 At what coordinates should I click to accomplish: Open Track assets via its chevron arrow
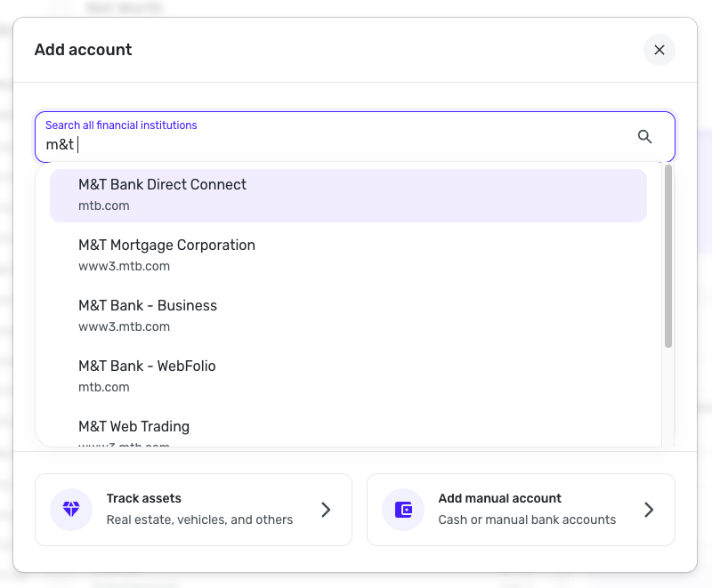(326, 510)
